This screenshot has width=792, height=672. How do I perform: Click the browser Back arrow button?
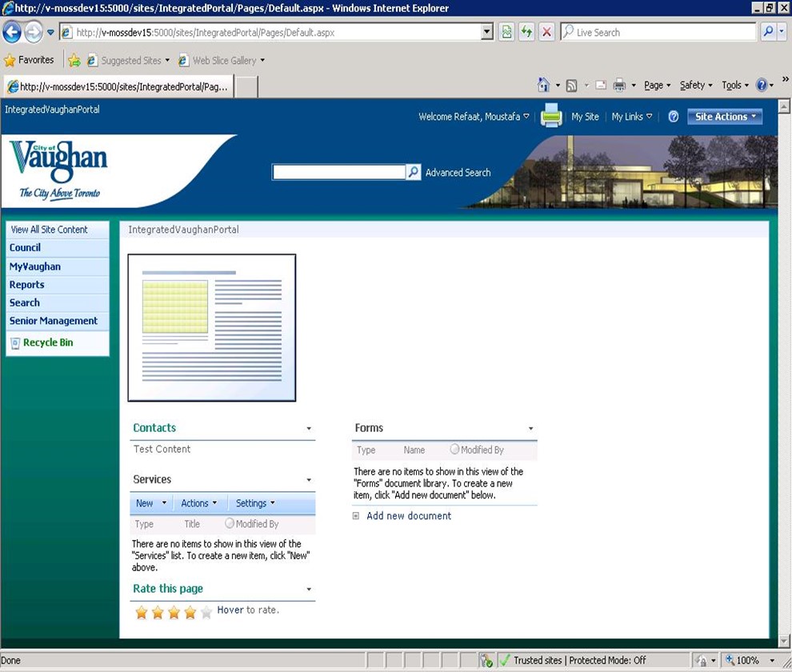[12, 32]
